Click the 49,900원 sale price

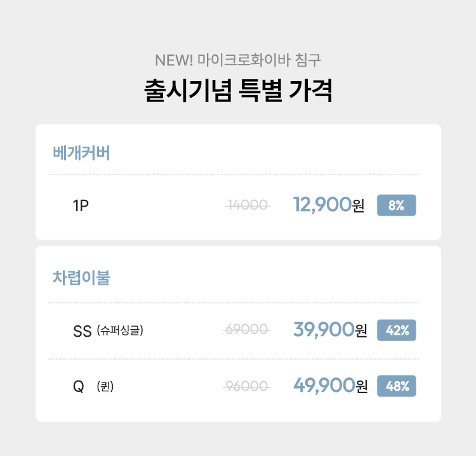330,385
